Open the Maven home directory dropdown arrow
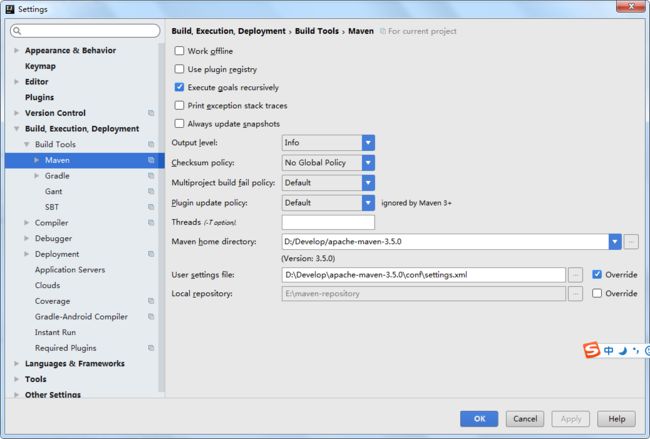This screenshot has height=439, width=650. (615, 242)
